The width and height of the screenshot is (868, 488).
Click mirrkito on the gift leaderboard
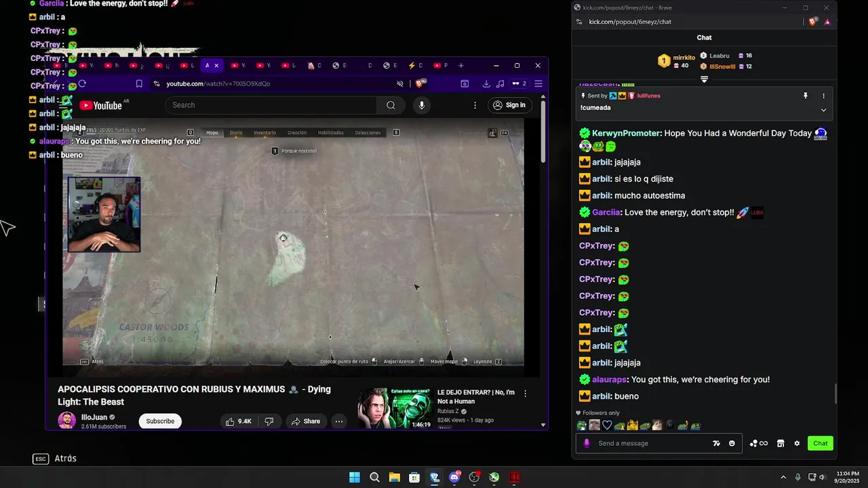(684, 58)
